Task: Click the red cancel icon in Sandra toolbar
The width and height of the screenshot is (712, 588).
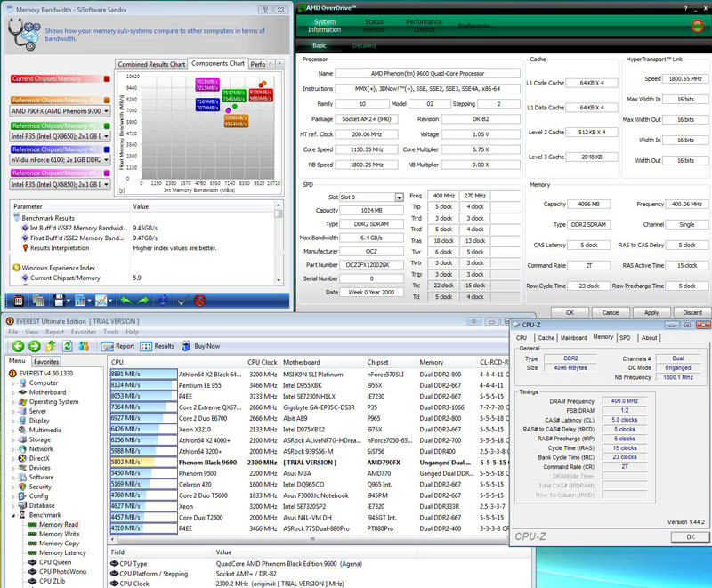Action: 200,301
